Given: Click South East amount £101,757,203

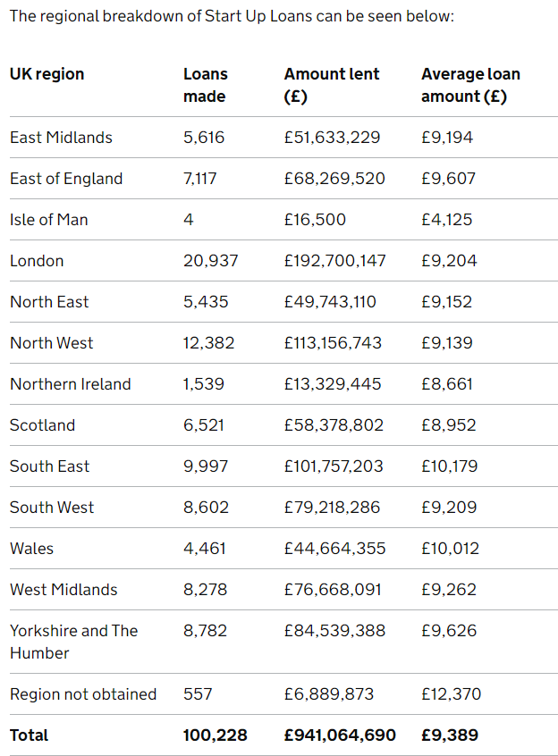Looking at the screenshot, I should click(334, 466).
